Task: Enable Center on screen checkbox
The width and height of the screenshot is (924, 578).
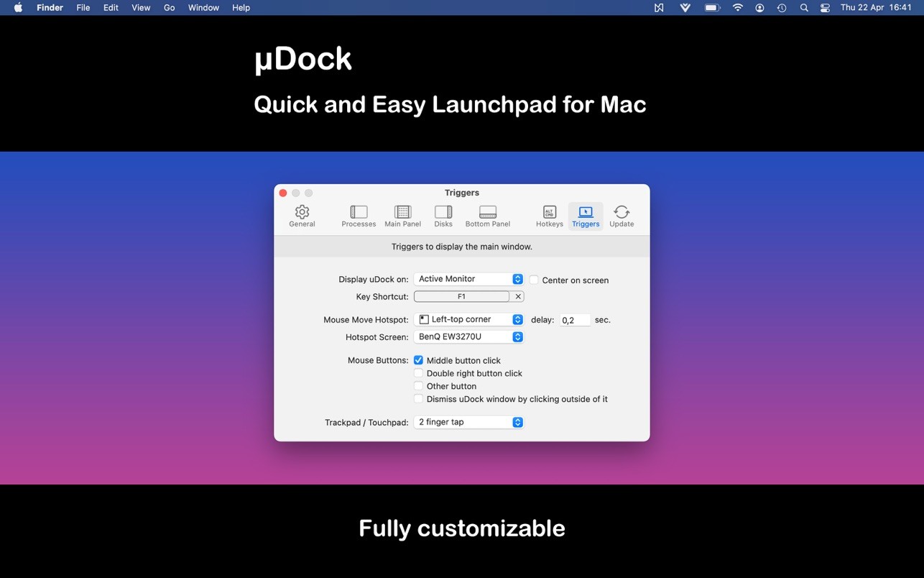Action: [x=534, y=280]
